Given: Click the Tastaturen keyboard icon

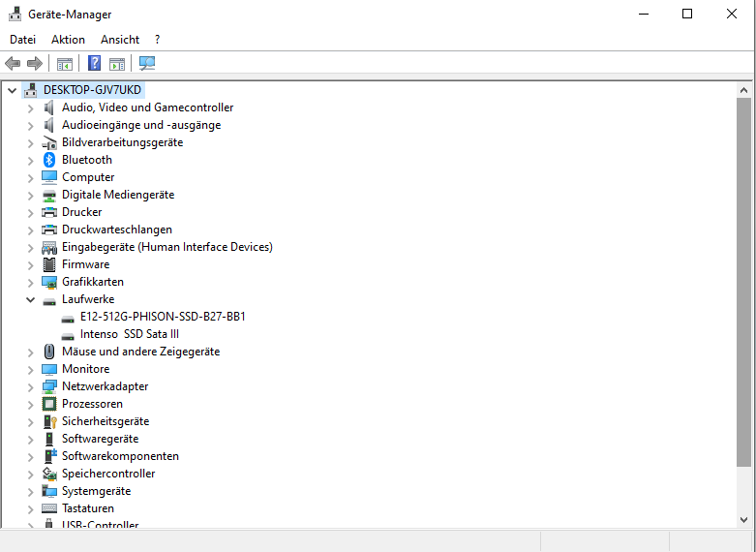Looking at the screenshot, I should 49,508.
